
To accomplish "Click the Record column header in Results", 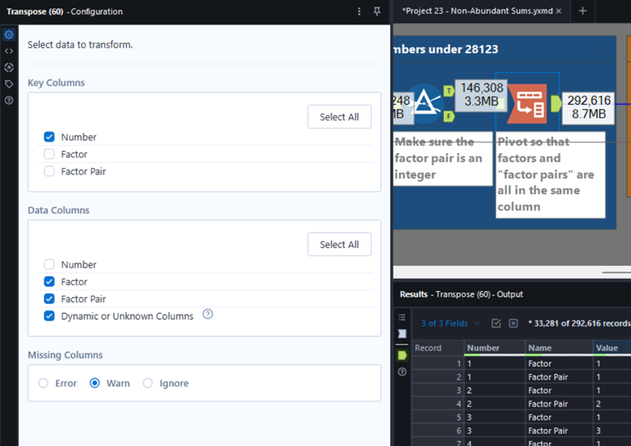I will pyautogui.click(x=438, y=348).
